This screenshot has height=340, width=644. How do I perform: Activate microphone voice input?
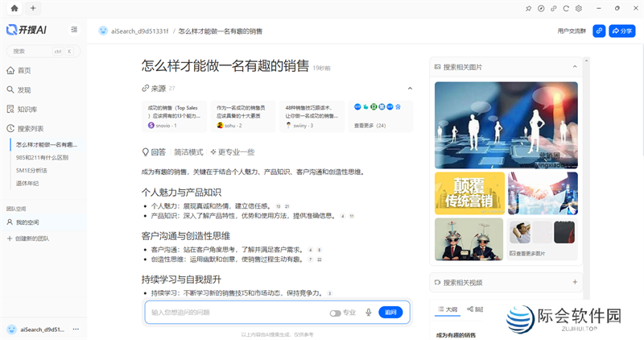pos(369,313)
